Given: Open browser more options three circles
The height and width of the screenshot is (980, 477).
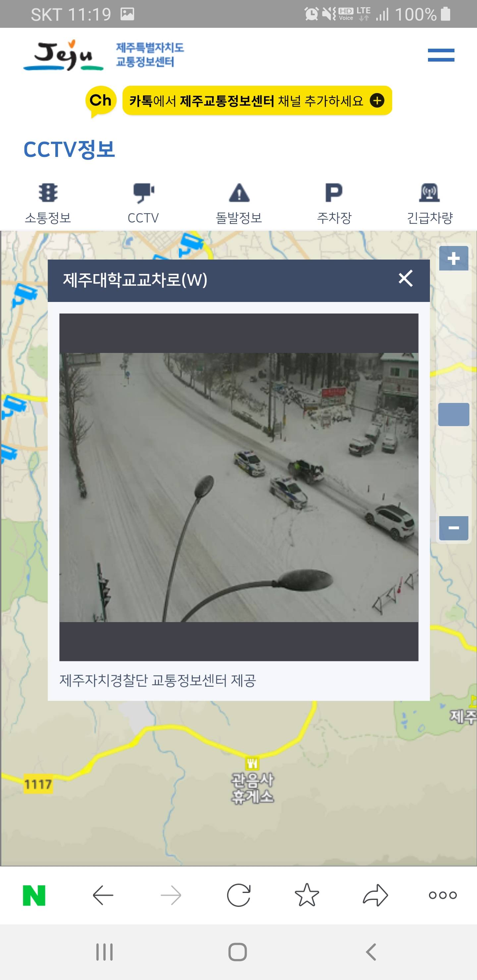Looking at the screenshot, I should pyautogui.click(x=443, y=895).
